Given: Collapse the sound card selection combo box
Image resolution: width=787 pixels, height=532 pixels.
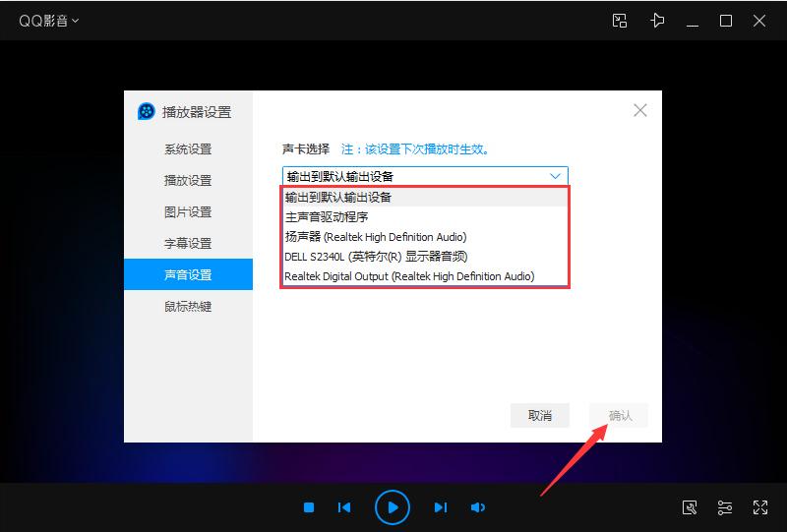Looking at the screenshot, I should pos(555,177).
